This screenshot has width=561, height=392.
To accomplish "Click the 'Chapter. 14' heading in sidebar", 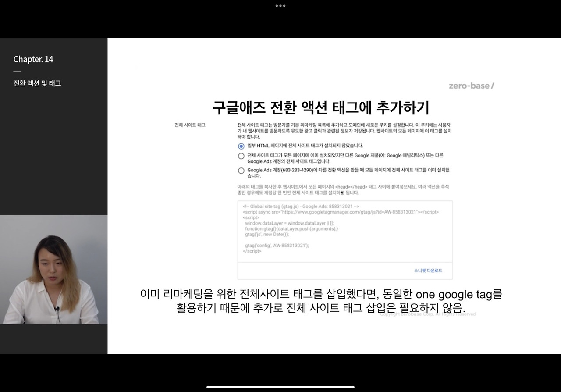I will 33,59.
